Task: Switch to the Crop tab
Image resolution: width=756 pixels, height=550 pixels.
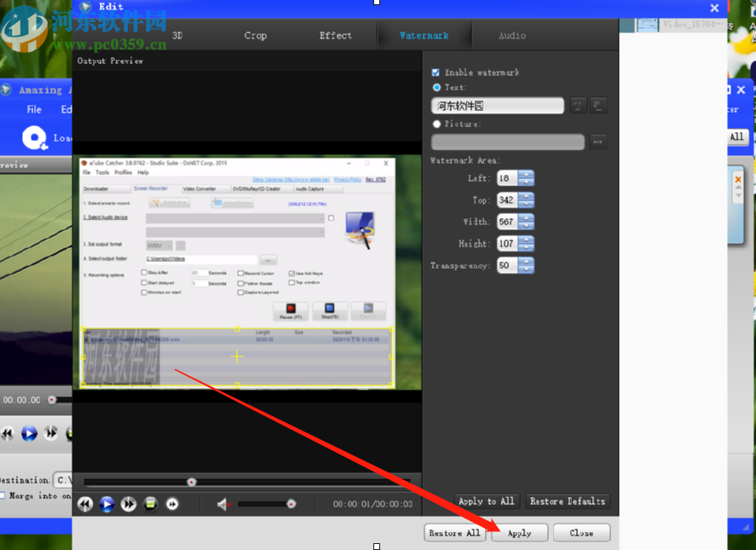Action: point(255,36)
